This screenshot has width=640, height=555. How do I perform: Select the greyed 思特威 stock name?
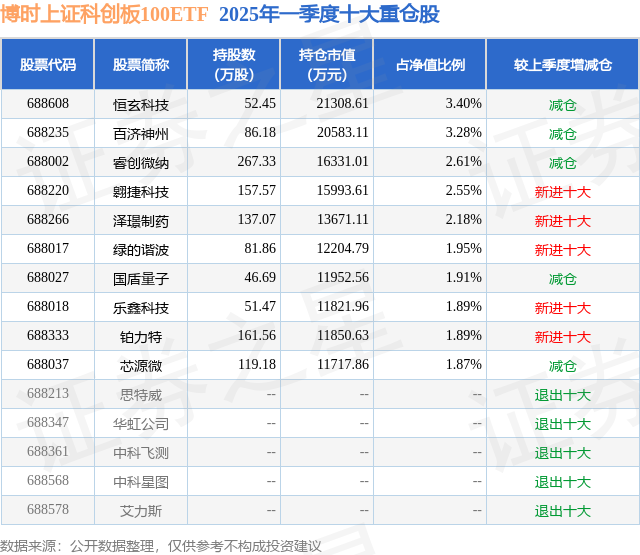click(141, 394)
